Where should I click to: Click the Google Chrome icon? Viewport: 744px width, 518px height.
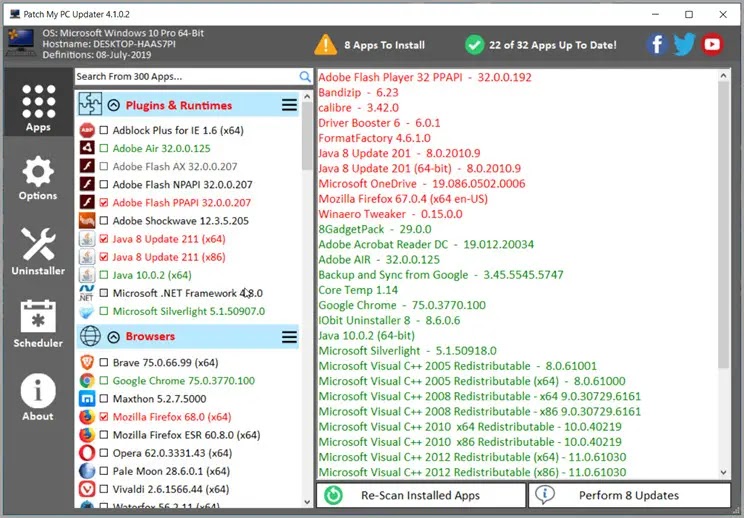point(87,380)
